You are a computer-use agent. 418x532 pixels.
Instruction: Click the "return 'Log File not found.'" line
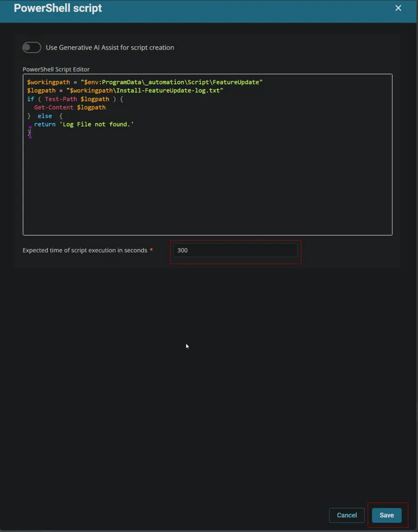(84, 124)
